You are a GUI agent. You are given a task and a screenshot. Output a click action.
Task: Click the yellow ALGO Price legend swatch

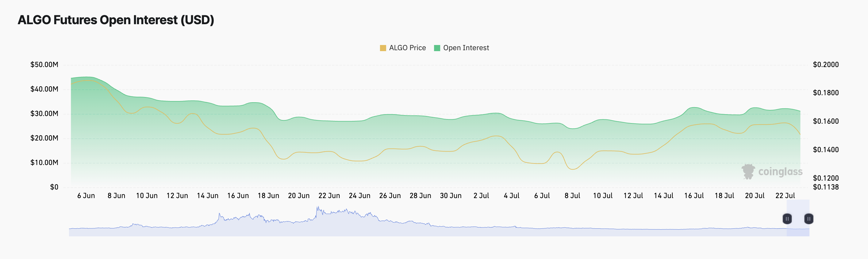pos(383,48)
